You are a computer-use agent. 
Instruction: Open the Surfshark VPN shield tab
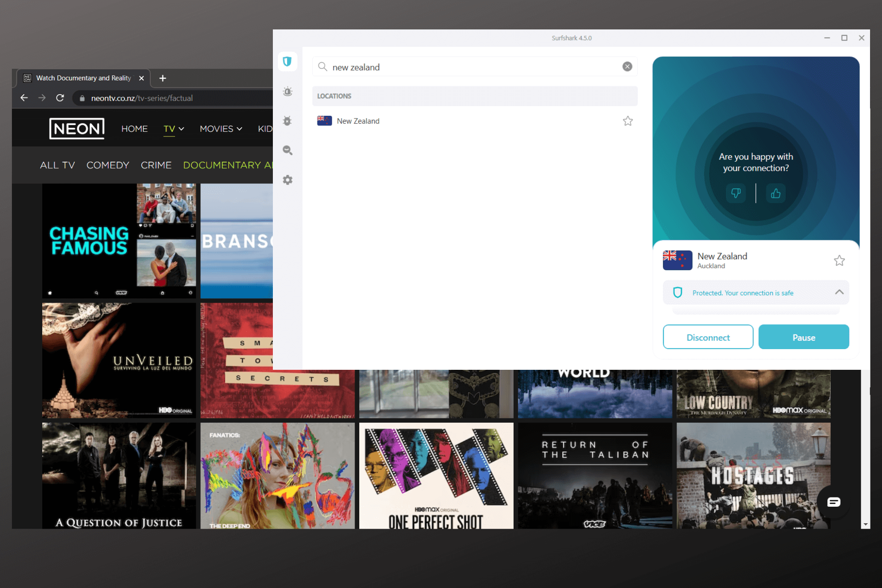coord(287,62)
